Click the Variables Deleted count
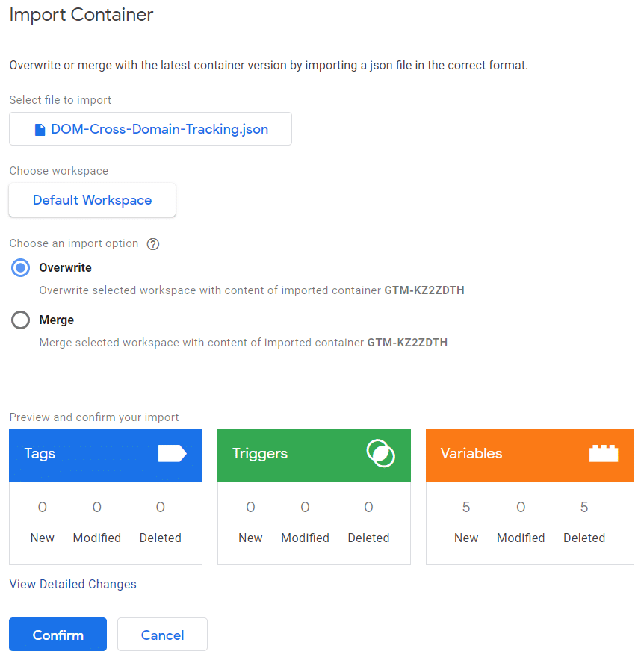 [x=584, y=508]
